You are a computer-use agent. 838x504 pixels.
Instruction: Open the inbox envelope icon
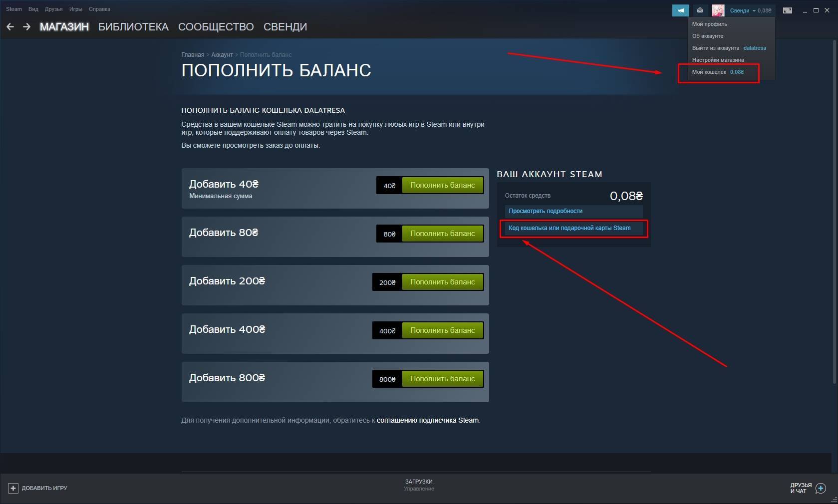tap(700, 10)
